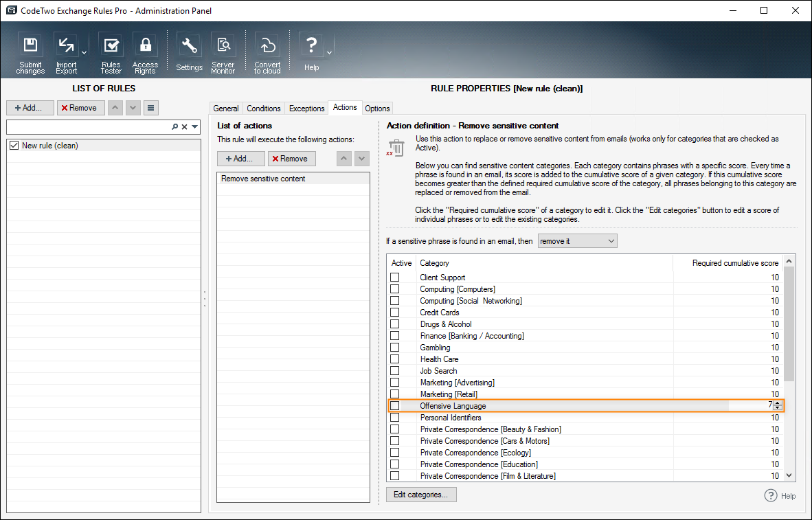Screen dimensions: 812x520
Task: Click the category list scroll down arrow
Action: click(789, 475)
